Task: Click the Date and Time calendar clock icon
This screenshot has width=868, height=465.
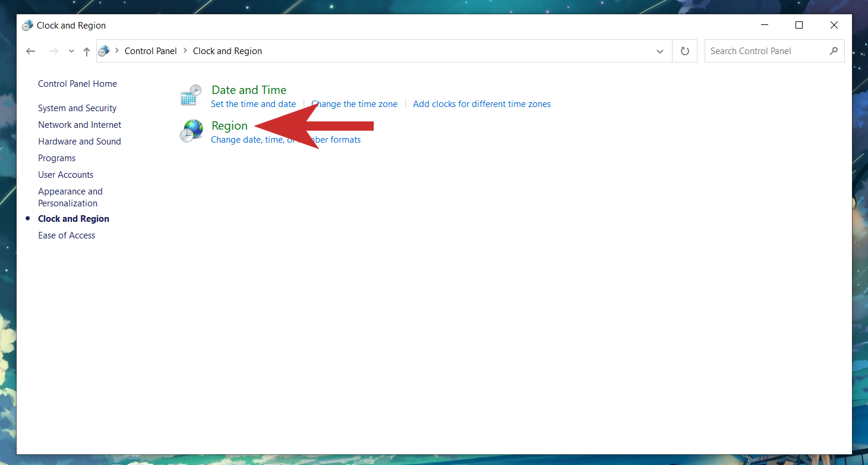Action: pos(191,95)
